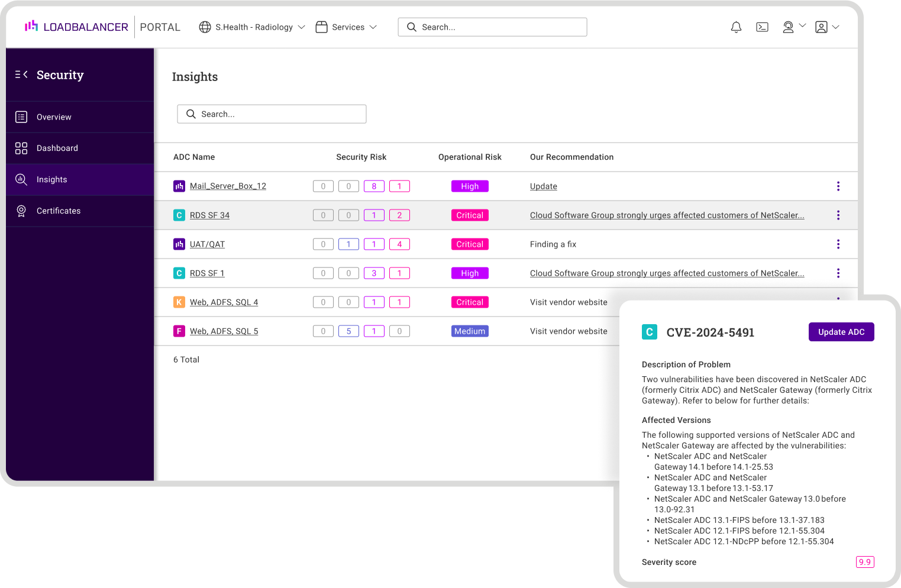Open the terminal console icon
The image size is (901, 588).
coord(762,27)
